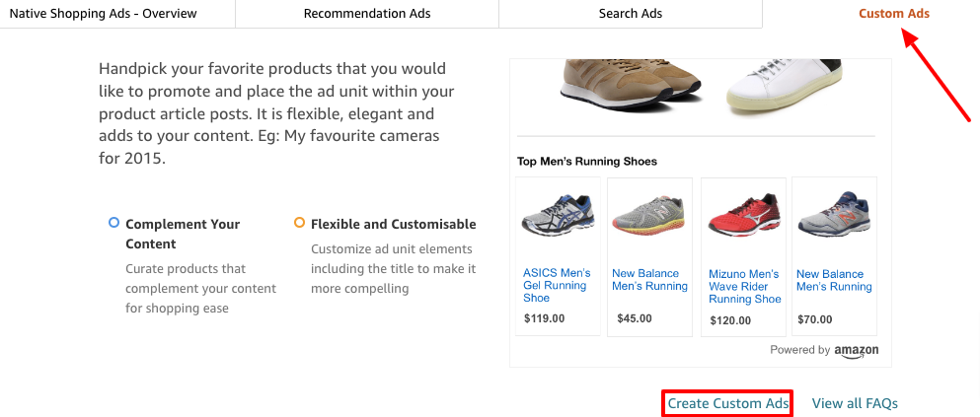
Task: Click the red Mizuno shoe thumbnail
Action: 743,217
